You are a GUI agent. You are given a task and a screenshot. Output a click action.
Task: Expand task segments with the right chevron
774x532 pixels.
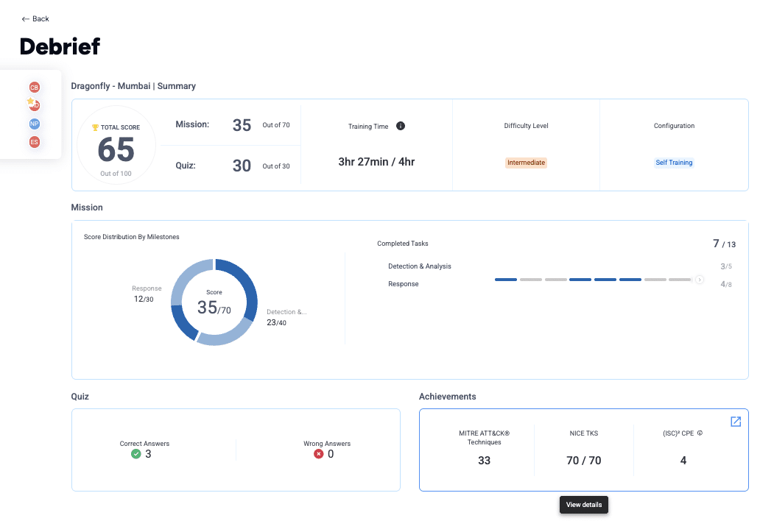(700, 280)
